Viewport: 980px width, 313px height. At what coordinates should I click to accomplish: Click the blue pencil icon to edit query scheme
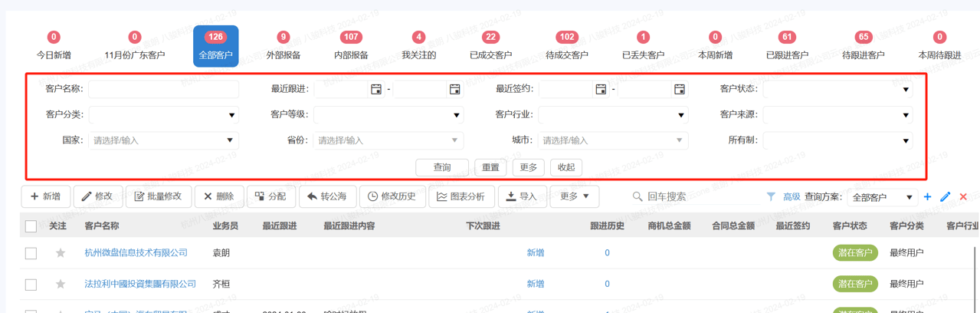[x=946, y=197]
